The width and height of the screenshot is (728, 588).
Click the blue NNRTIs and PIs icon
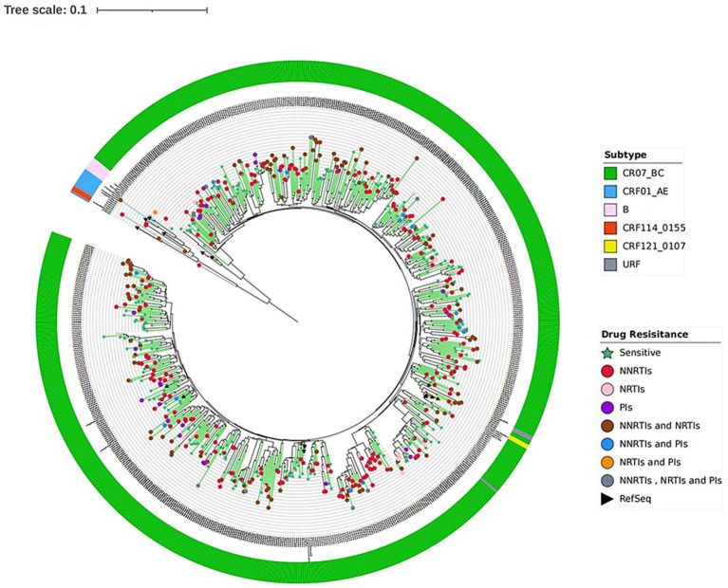click(x=607, y=444)
